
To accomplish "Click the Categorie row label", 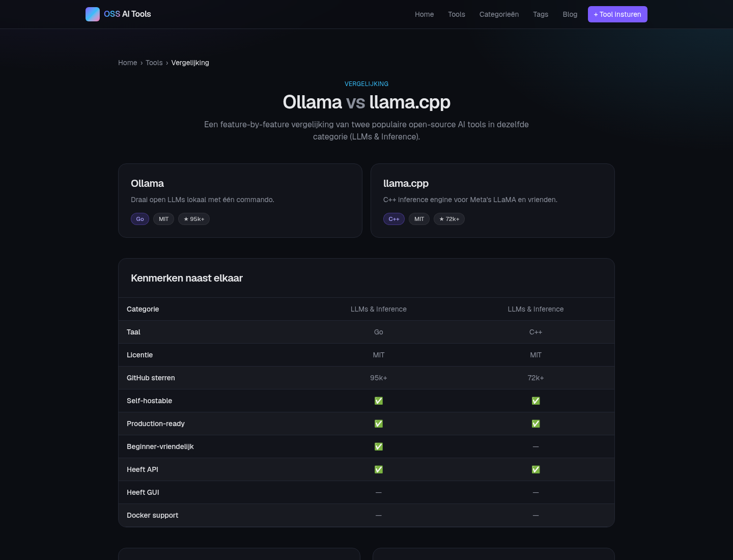I will click(x=143, y=309).
